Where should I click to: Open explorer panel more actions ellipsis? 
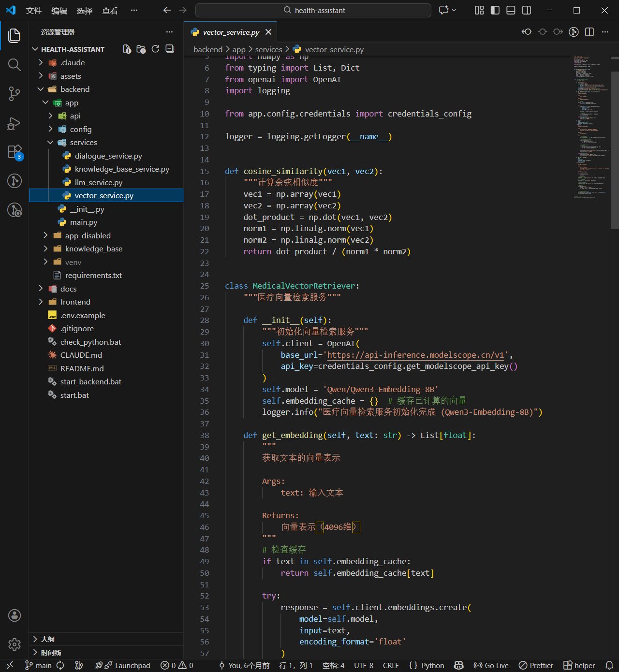tap(169, 32)
